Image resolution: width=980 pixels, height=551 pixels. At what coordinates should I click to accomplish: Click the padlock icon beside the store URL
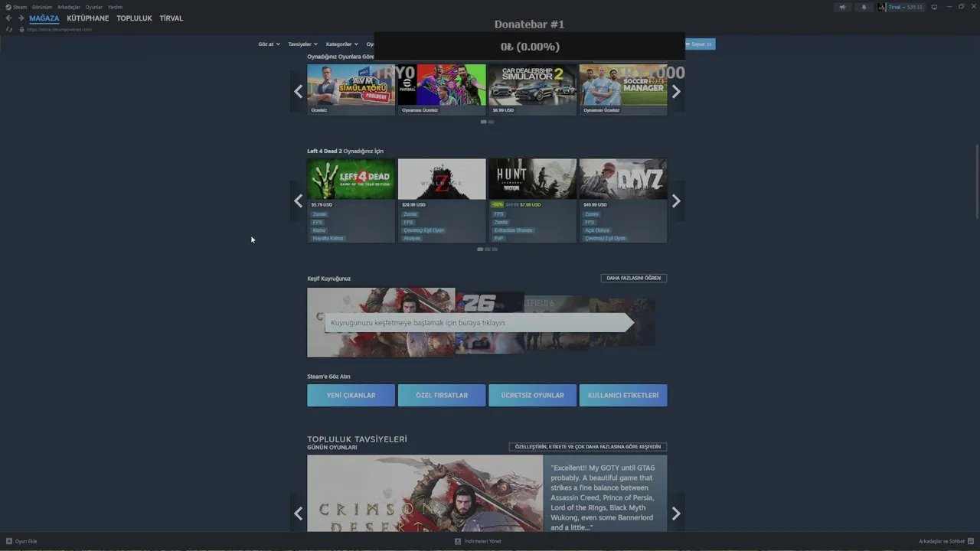point(21,29)
